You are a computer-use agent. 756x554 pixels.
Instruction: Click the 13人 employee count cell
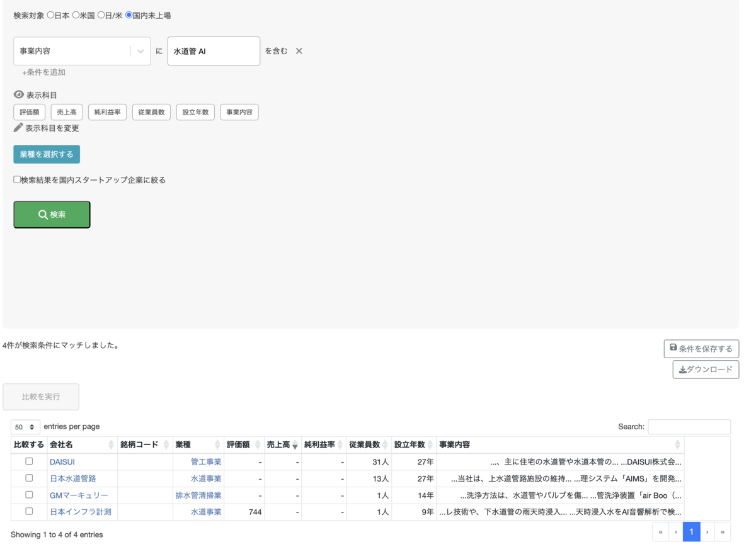(369, 478)
